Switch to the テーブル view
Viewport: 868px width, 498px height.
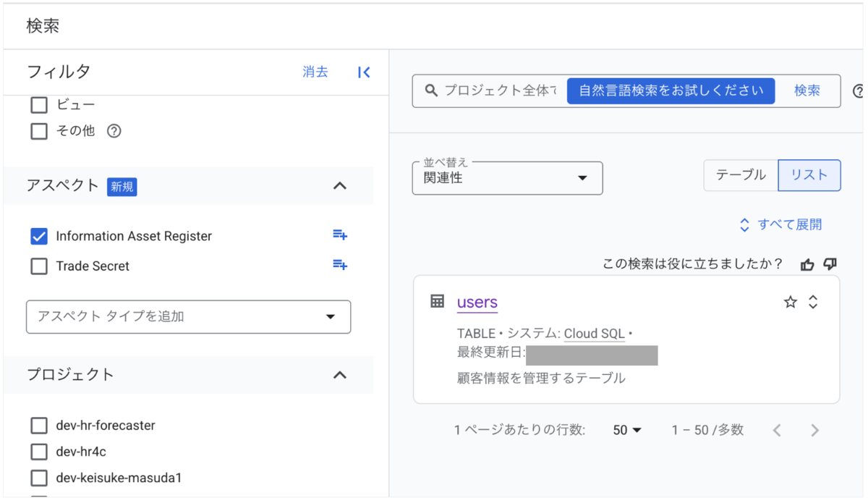click(741, 175)
